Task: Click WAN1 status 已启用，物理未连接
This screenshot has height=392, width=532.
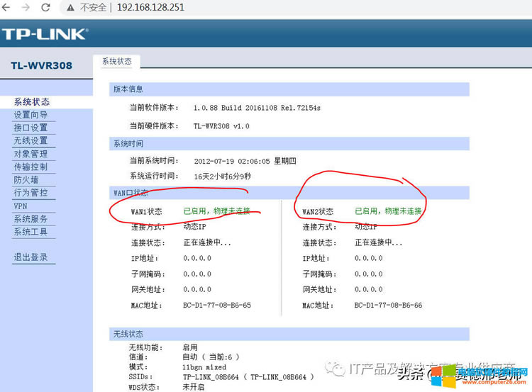Action: pos(217,211)
